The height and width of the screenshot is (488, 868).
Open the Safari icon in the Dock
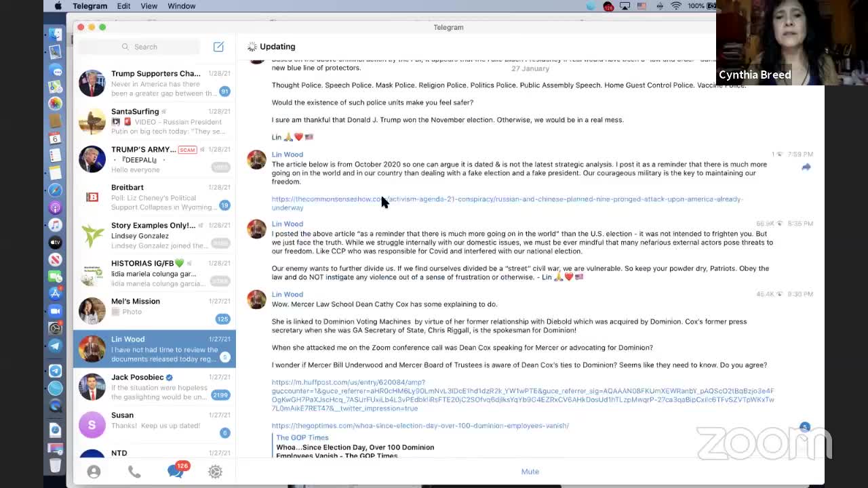(x=56, y=190)
